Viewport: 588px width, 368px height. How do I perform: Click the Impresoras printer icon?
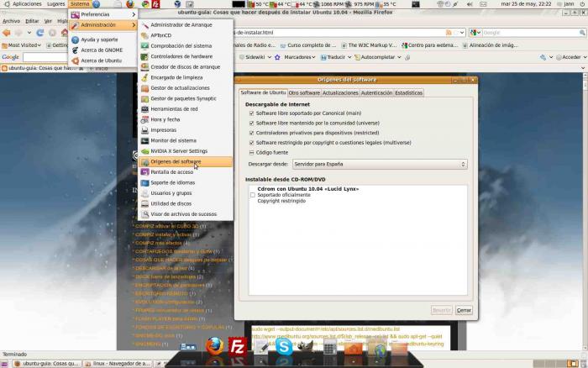tap(144, 129)
